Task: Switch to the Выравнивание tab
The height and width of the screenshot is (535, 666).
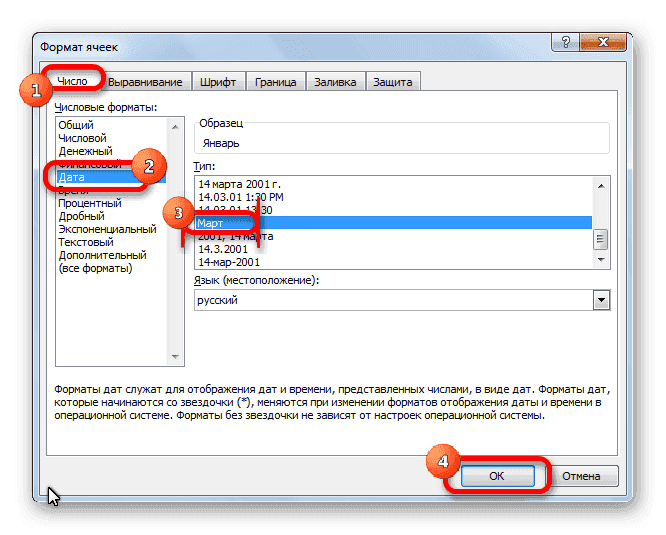Action: [x=145, y=82]
